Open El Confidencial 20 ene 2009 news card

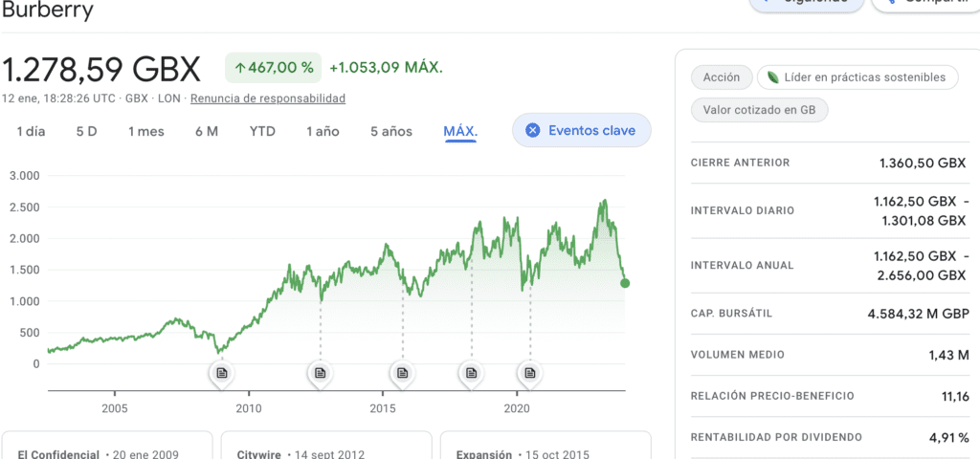tap(107, 446)
